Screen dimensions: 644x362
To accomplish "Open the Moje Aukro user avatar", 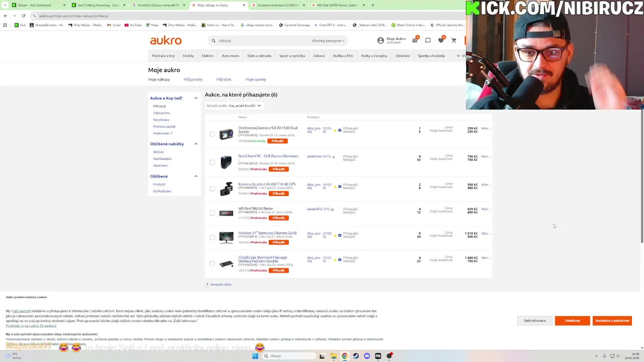I will click(380, 40).
